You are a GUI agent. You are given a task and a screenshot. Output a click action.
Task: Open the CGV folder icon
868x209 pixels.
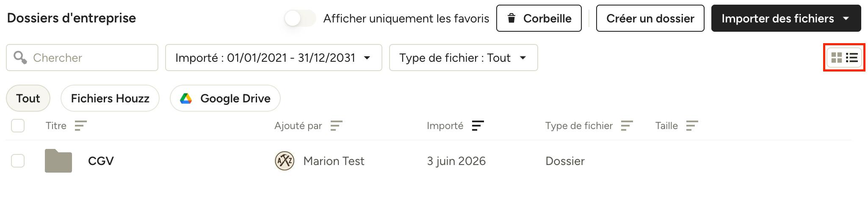(58, 161)
